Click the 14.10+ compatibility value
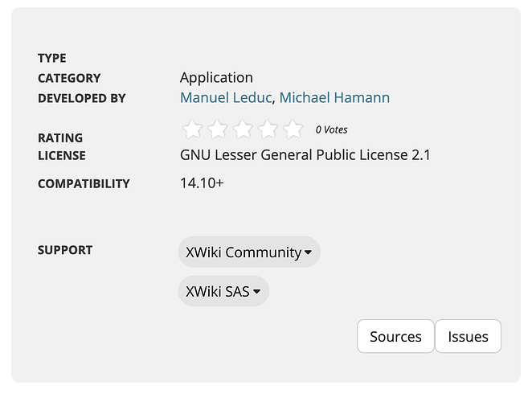Viewport: 532px width, 402px height. click(202, 183)
